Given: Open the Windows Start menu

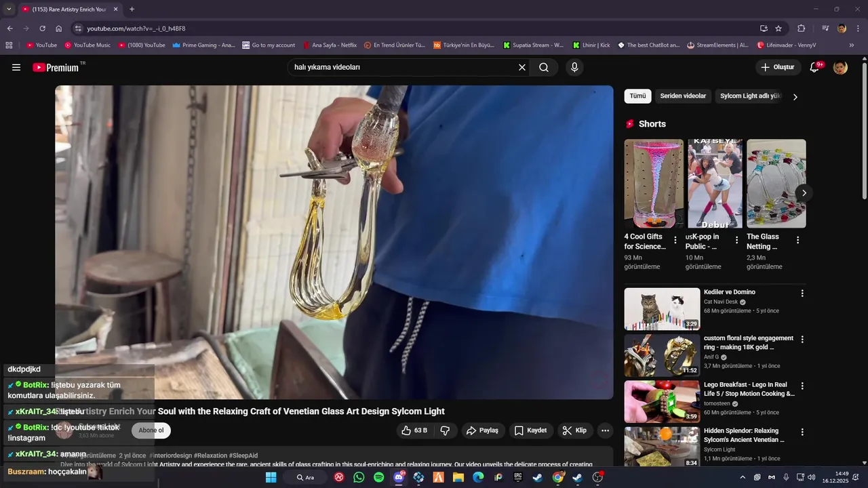Looking at the screenshot, I should [x=271, y=477].
